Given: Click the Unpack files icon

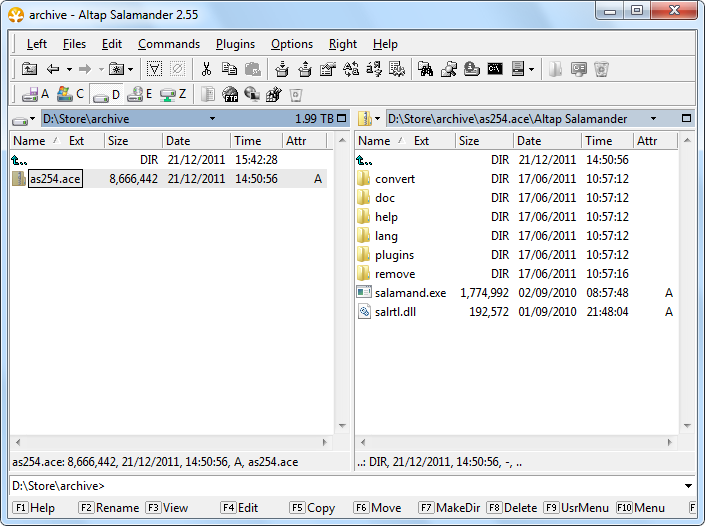Looking at the screenshot, I should tap(305, 69).
